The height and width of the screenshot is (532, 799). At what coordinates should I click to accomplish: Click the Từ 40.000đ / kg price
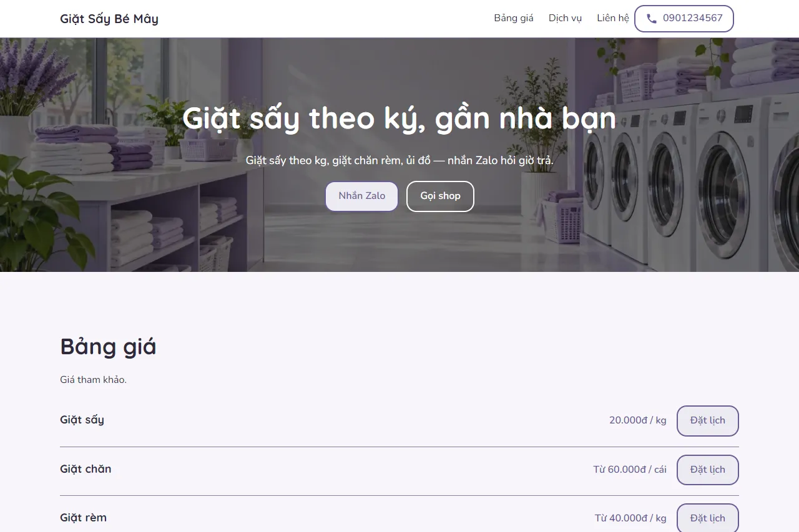(x=630, y=518)
